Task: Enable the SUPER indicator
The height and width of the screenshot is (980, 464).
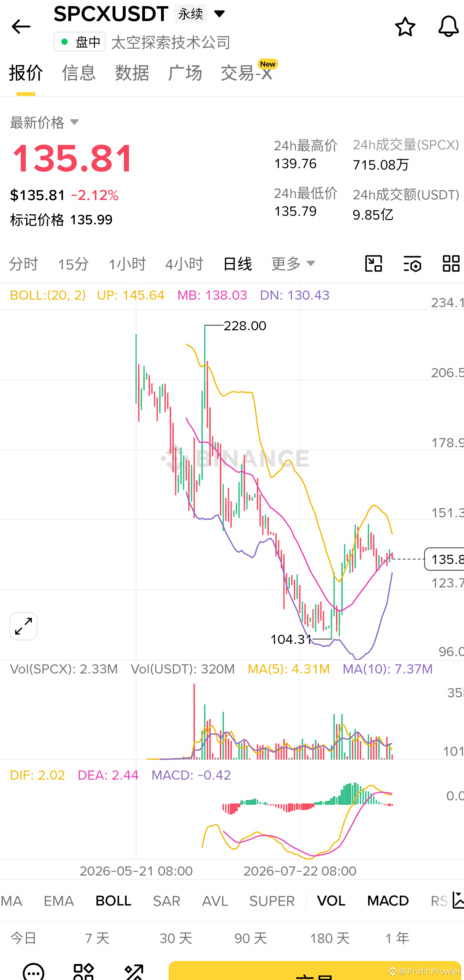Action: tap(272, 900)
